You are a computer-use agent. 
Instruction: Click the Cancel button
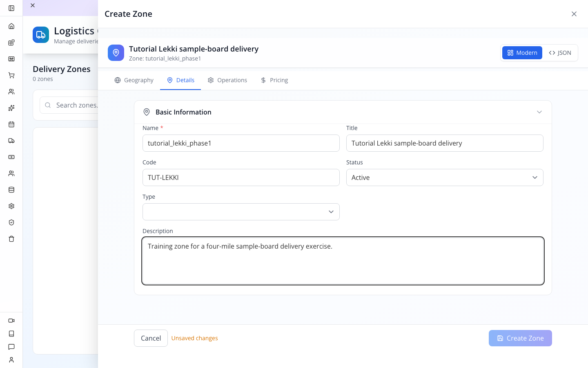click(x=151, y=338)
